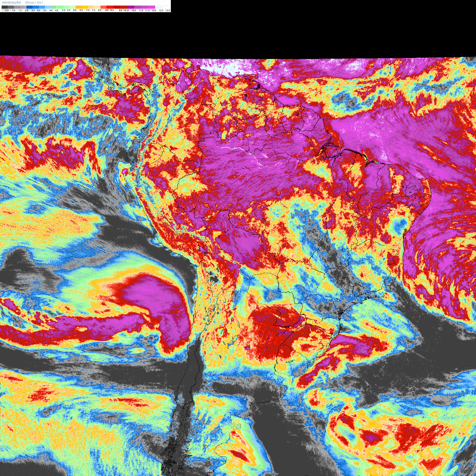Click the 5.0 legend value
The width and height of the screenshot is (476, 476).
coord(63,10)
